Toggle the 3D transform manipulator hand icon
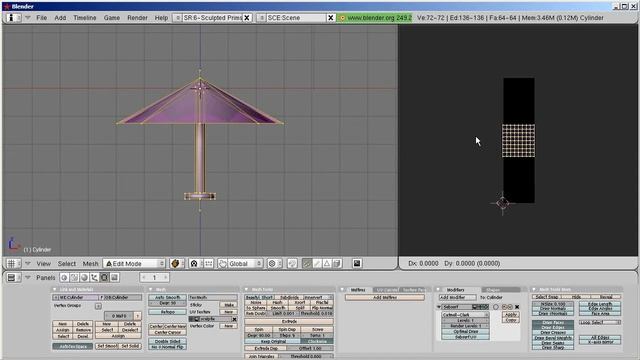This screenshot has width=640, height=360. point(222,264)
